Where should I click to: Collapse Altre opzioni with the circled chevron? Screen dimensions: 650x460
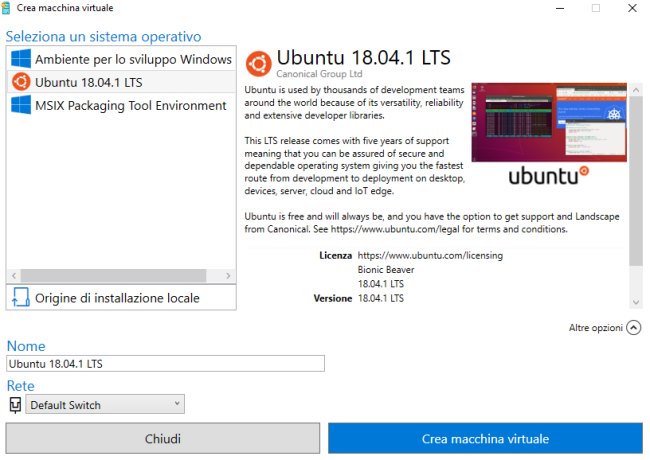(633, 327)
